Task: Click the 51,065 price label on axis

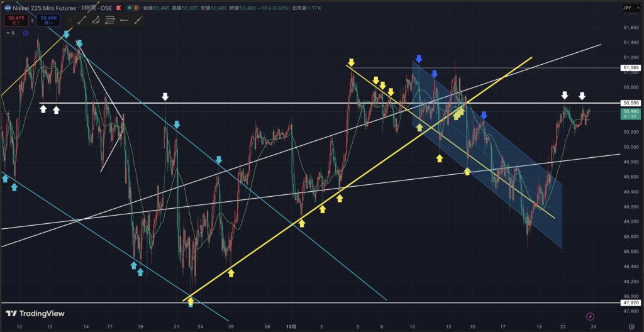Action: tap(630, 67)
